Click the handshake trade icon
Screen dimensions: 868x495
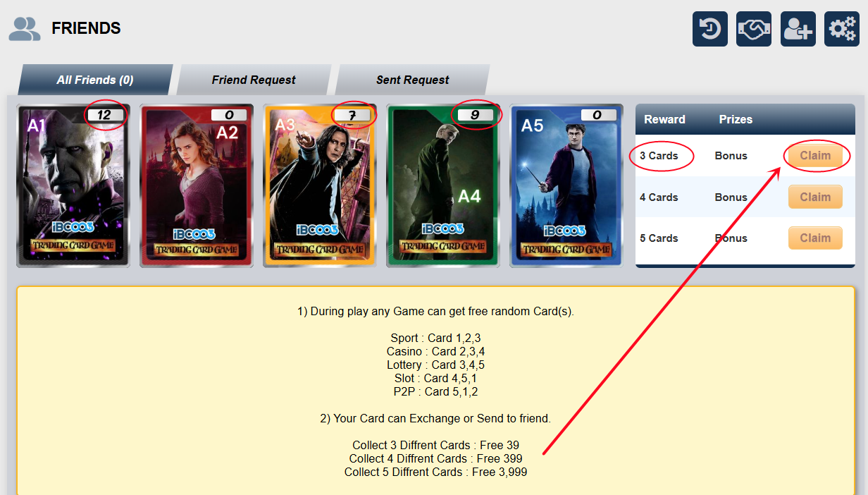pos(754,29)
